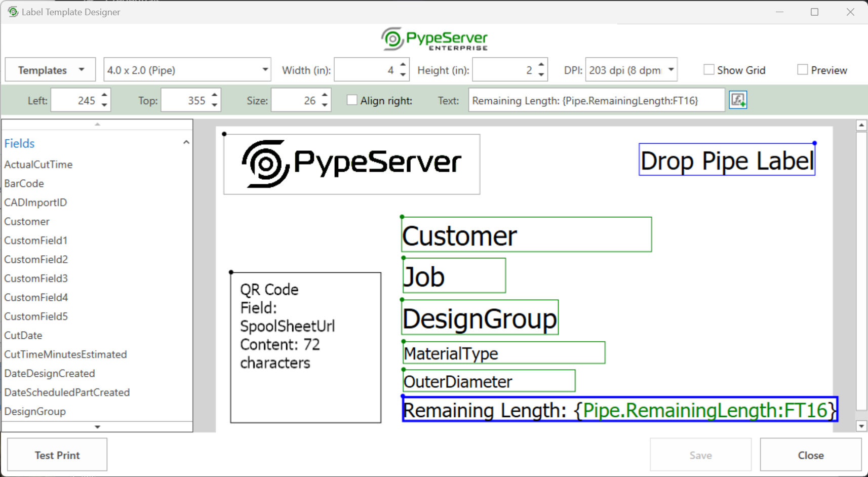868x477 pixels.
Task: Click the insert field icon next to Text box
Action: tap(738, 100)
